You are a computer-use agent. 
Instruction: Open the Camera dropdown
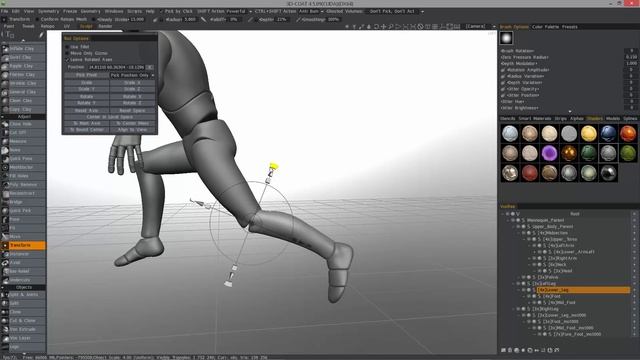pos(480,26)
